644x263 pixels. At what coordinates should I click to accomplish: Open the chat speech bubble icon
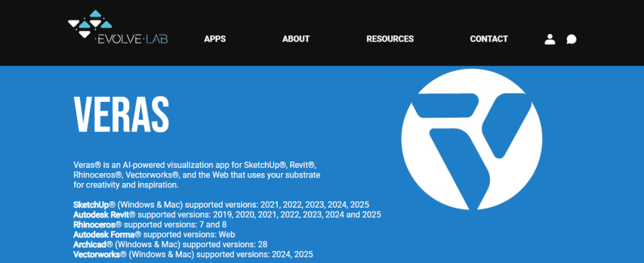(x=571, y=39)
